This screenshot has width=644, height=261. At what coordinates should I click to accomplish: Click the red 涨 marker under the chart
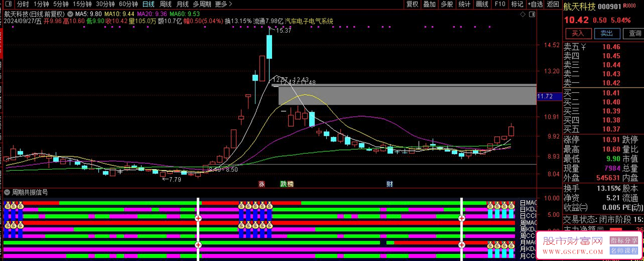(262, 184)
